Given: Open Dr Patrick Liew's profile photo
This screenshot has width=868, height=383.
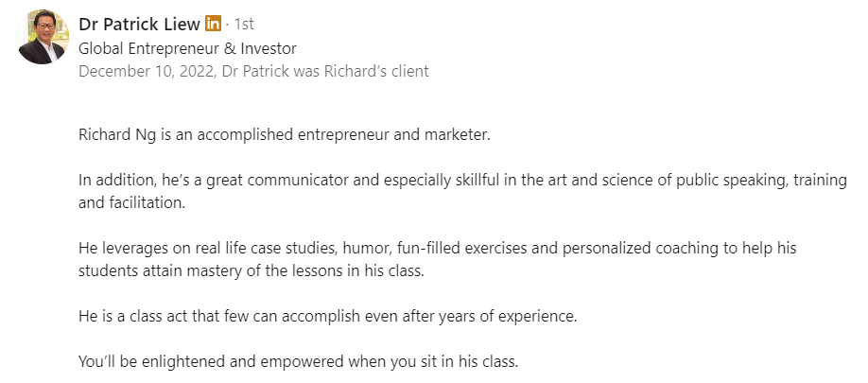Looking at the screenshot, I should 43,37.
